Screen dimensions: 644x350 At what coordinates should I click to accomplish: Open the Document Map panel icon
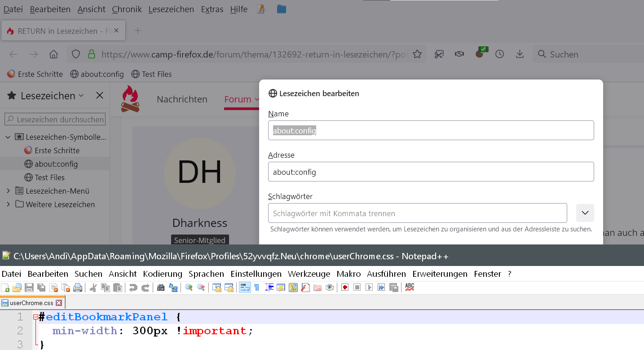(294, 288)
